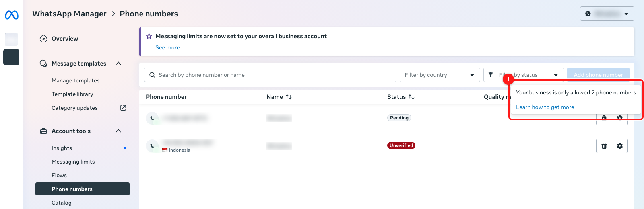Click the external link icon beside Category updates
This screenshot has height=209, width=644.
[x=123, y=108]
